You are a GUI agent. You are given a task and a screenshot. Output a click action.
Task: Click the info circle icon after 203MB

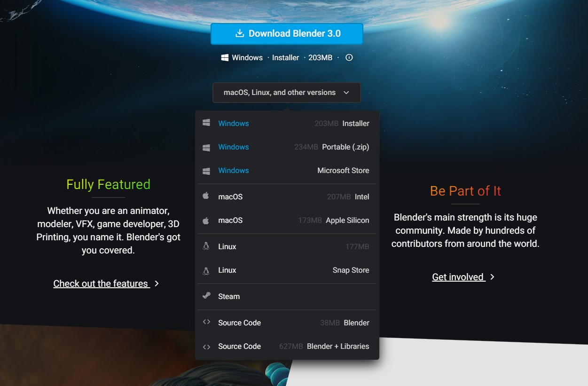click(349, 57)
